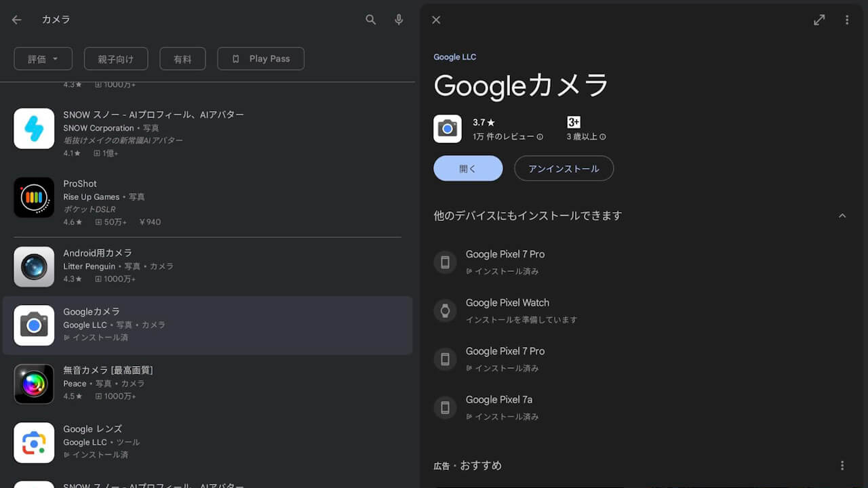Toggle the 親子向け filter chip

point(115,58)
